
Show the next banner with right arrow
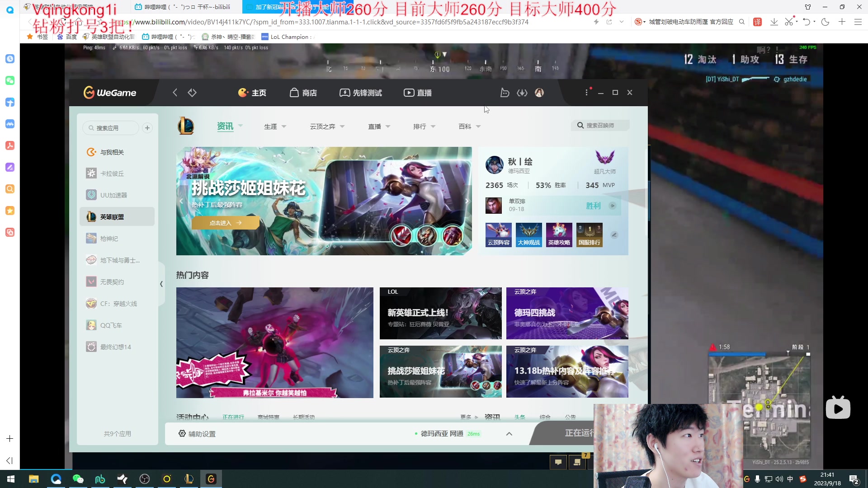tap(467, 201)
